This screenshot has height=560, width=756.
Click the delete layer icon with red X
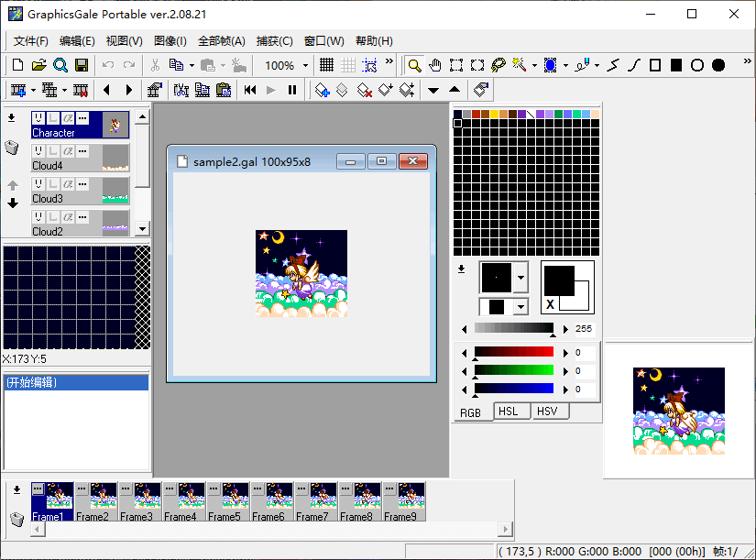364,90
